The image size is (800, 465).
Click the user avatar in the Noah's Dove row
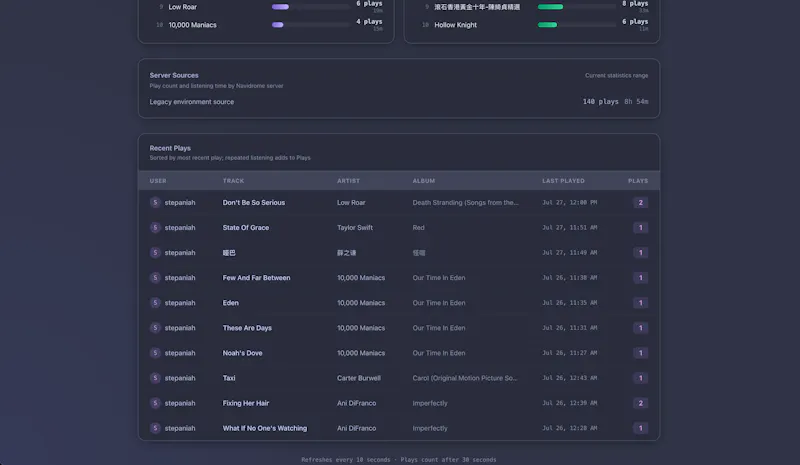click(155, 353)
